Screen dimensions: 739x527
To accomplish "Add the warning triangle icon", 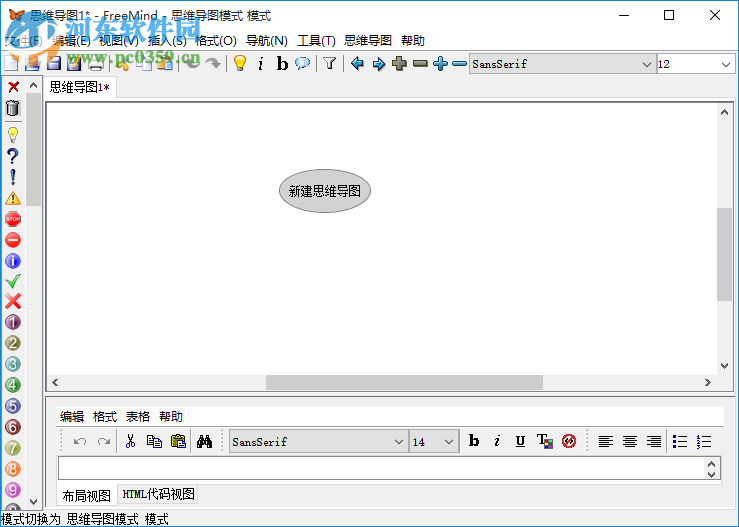I will click(13, 198).
